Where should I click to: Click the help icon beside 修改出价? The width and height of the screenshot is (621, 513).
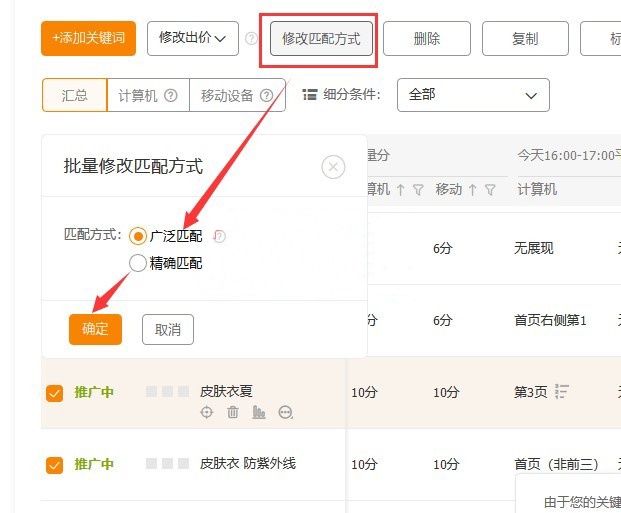pyautogui.click(x=251, y=38)
